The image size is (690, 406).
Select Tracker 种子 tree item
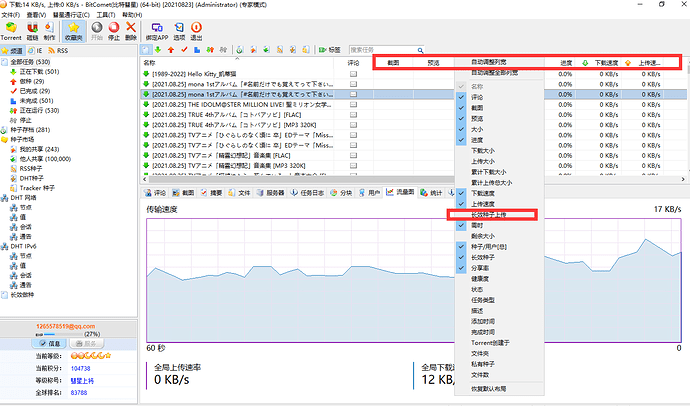click(37, 188)
